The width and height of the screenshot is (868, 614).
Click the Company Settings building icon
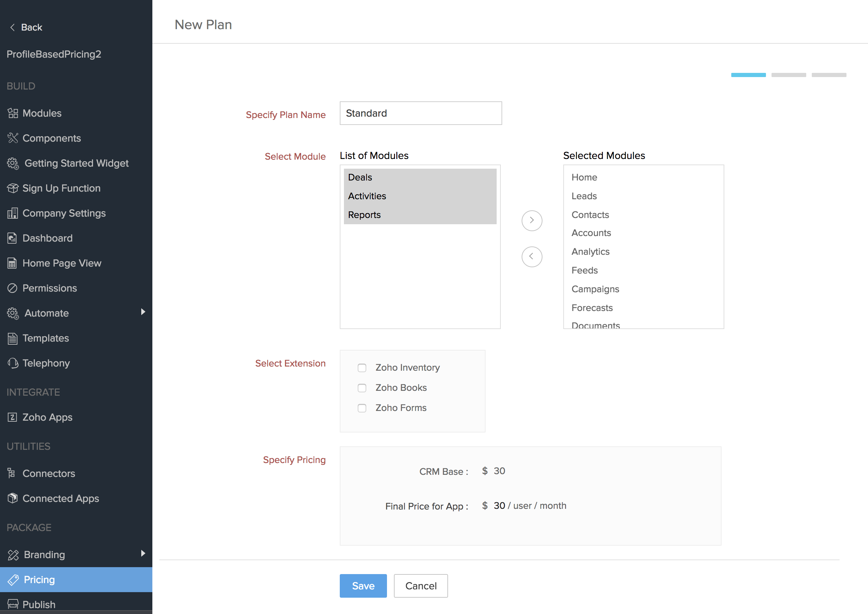12,213
